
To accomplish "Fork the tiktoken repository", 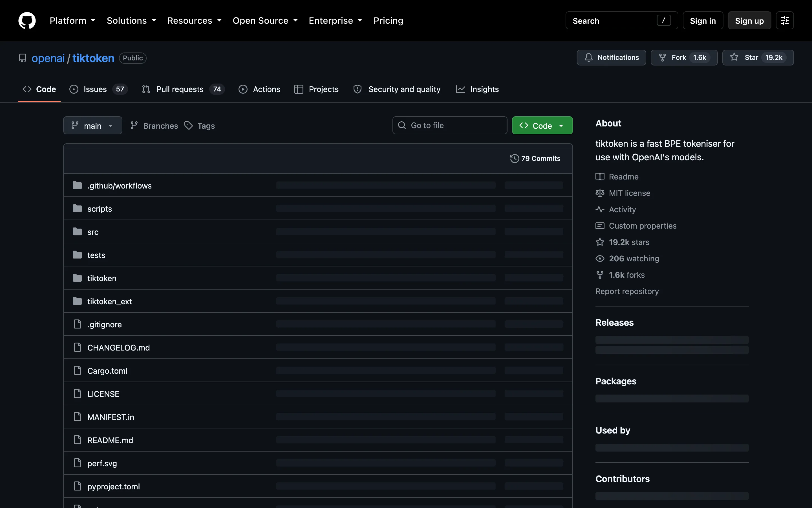I will [x=684, y=58].
